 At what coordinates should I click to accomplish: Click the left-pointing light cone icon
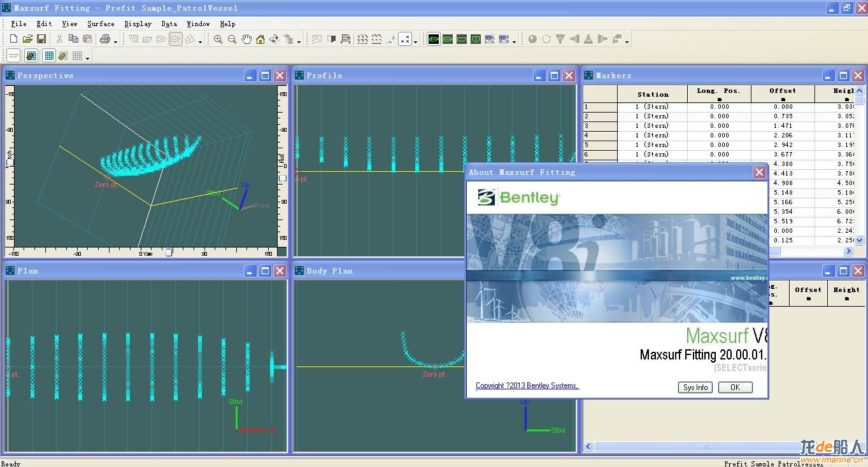[x=574, y=39]
